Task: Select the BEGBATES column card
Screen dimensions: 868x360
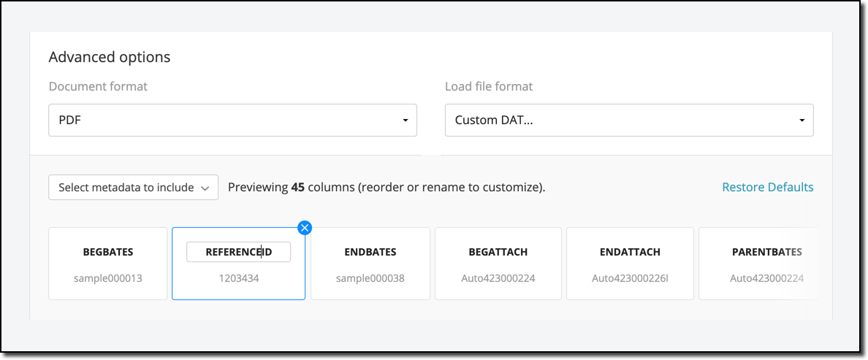Action: [108, 264]
